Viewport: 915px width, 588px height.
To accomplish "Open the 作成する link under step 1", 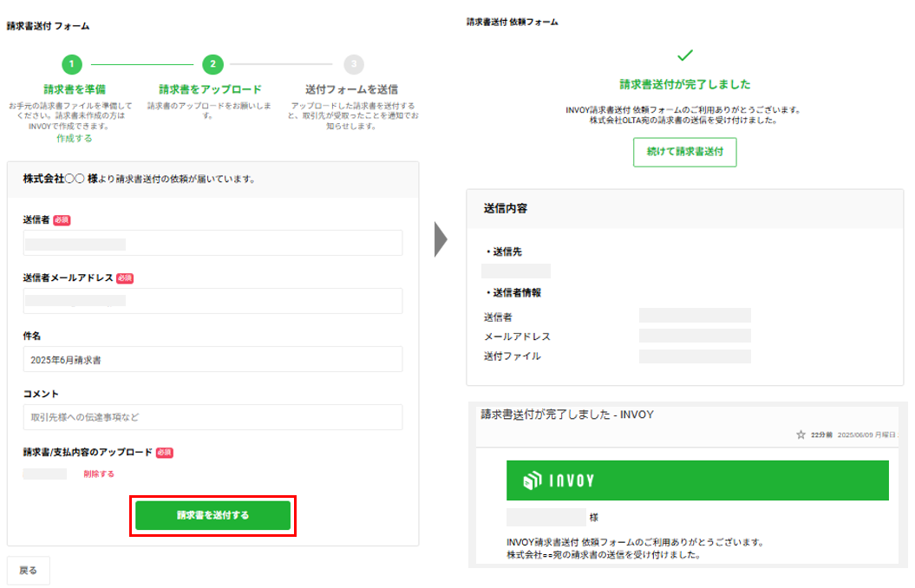I will pyautogui.click(x=74, y=138).
